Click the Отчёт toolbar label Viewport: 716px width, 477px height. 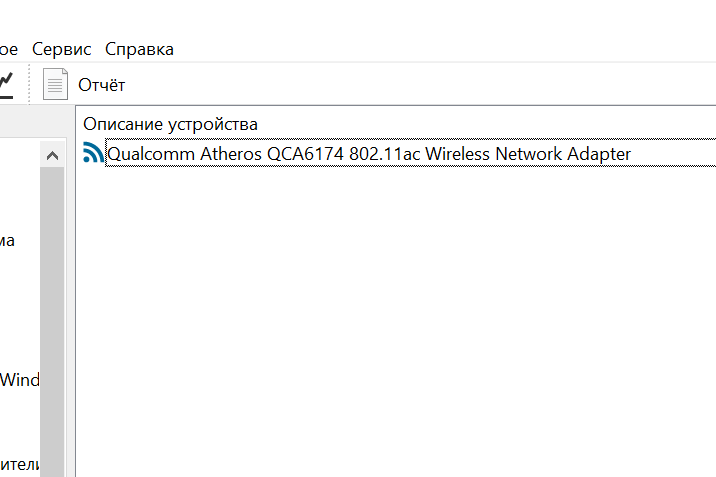(101, 85)
